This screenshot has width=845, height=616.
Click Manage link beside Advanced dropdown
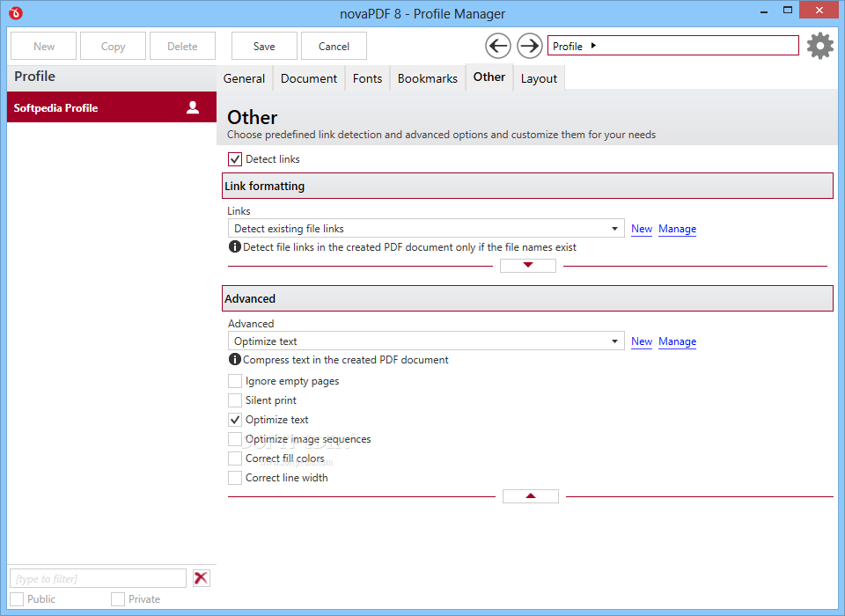click(678, 341)
